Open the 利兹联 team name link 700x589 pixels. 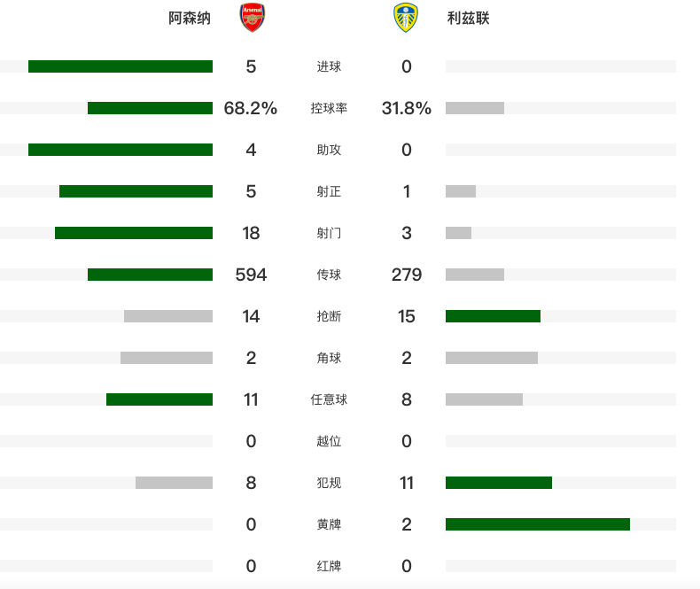tap(469, 19)
